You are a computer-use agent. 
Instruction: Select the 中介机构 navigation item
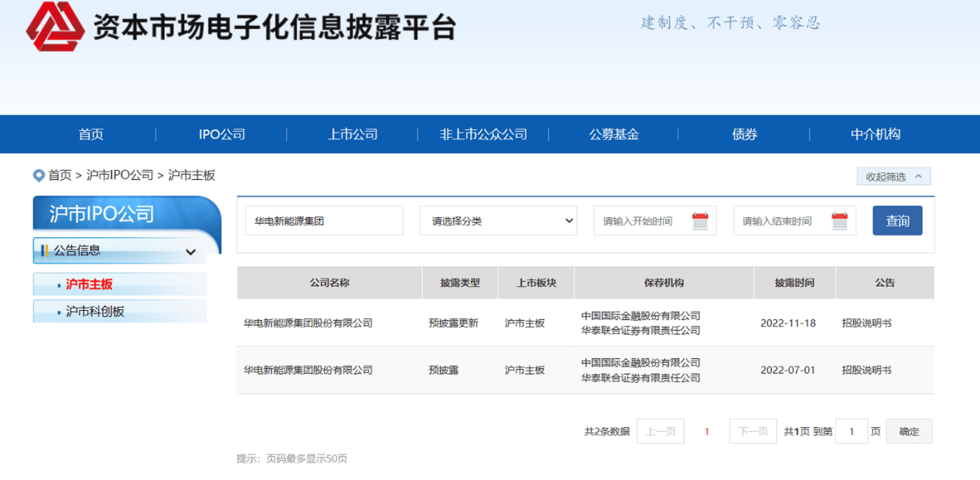tap(875, 134)
